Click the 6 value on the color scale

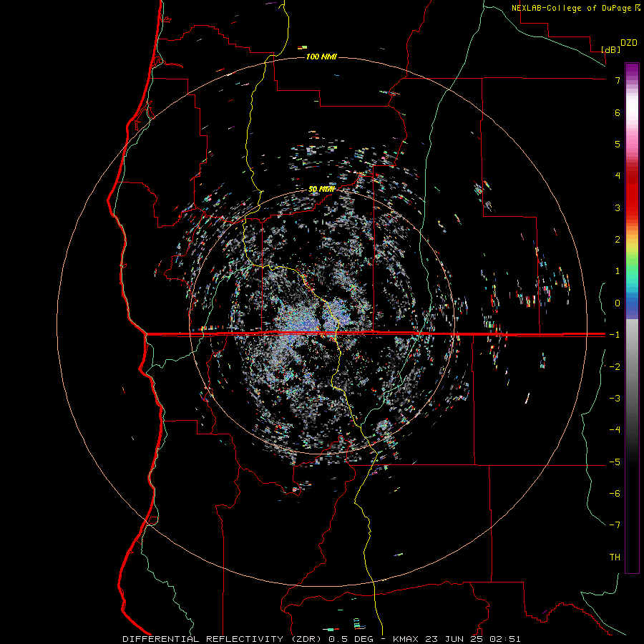[618, 112]
